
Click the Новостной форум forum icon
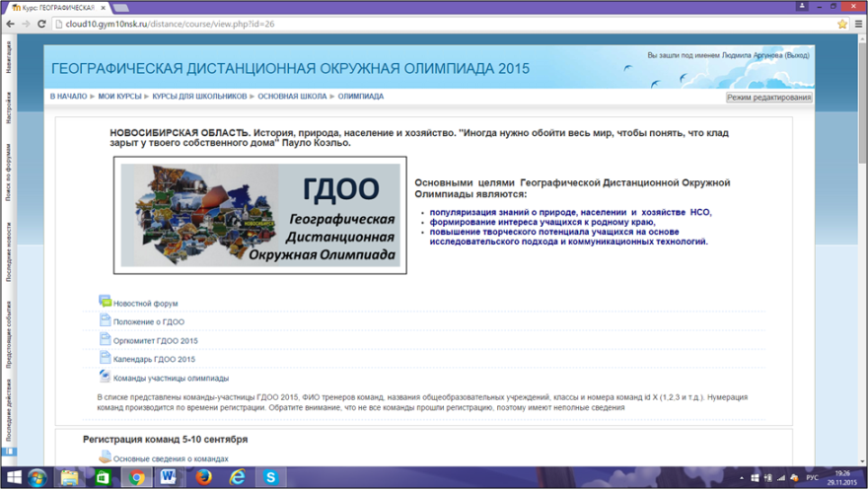(x=105, y=302)
